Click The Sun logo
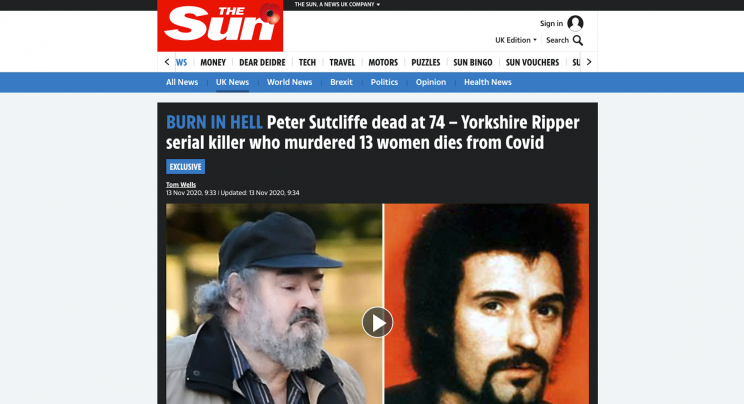This screenshot has width=744, height=404. tap(220, 26)
